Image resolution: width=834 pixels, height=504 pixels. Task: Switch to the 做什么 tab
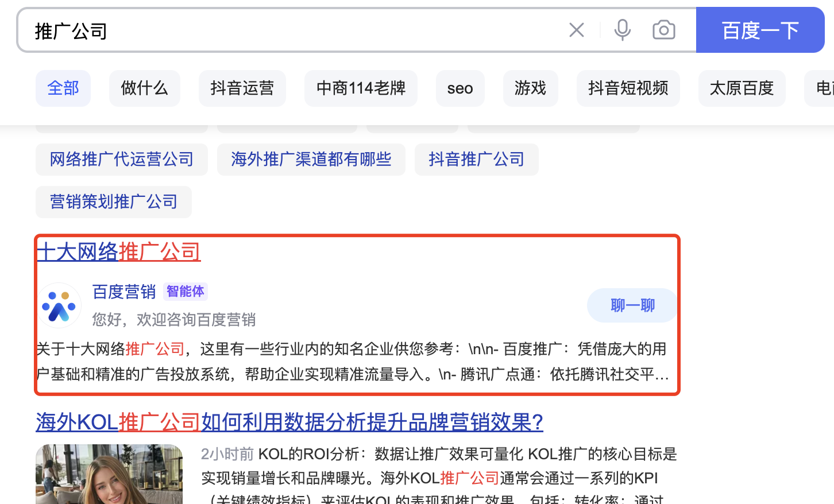click(144, 88)
